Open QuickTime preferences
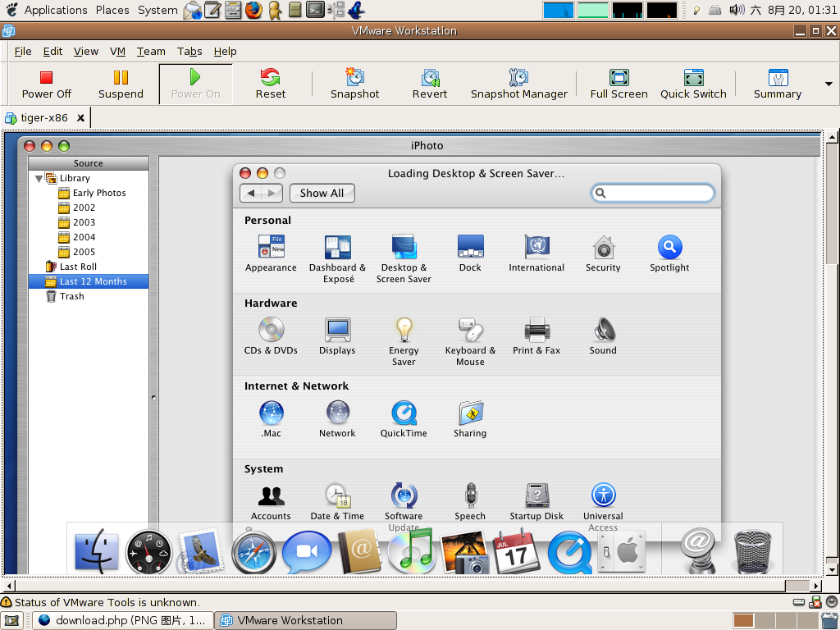Viewport: 840px width, 630px height. pos(404,419)
